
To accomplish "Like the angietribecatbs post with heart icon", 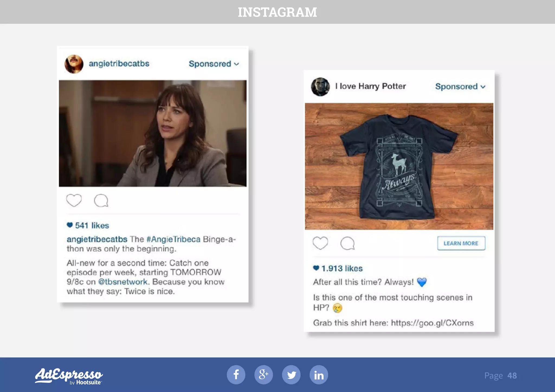I will [x=74, y=200].
